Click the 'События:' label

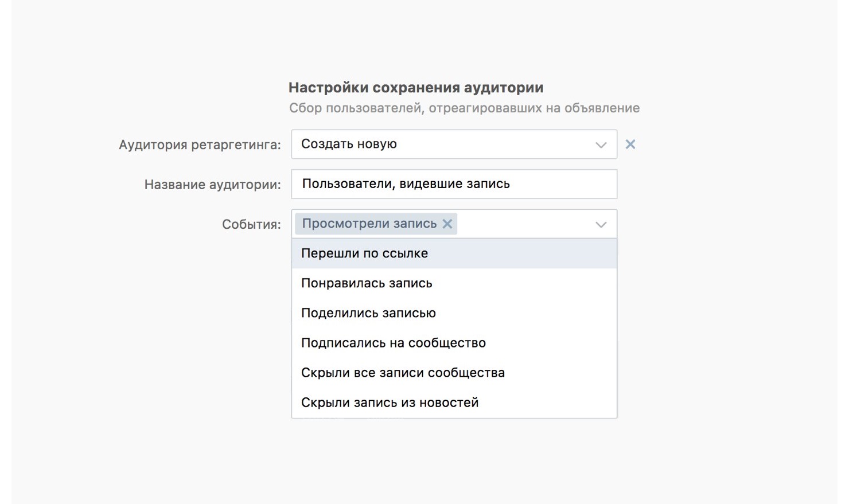point(251,225)
